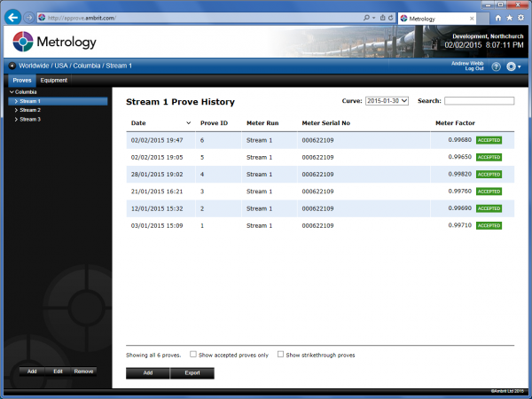Close the Metrology browser tab
Viewport: 532px width, 399px height.
(x=472, y=19)
